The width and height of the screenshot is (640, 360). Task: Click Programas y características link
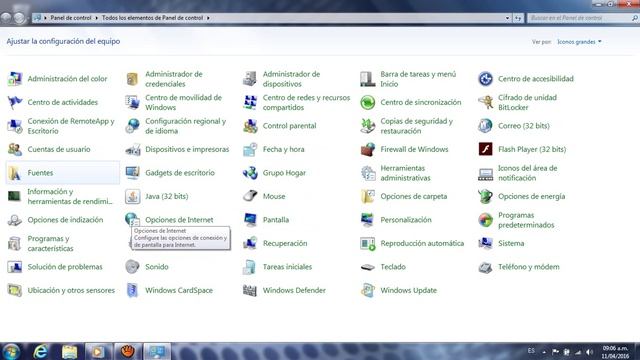(x=50, y=244)
